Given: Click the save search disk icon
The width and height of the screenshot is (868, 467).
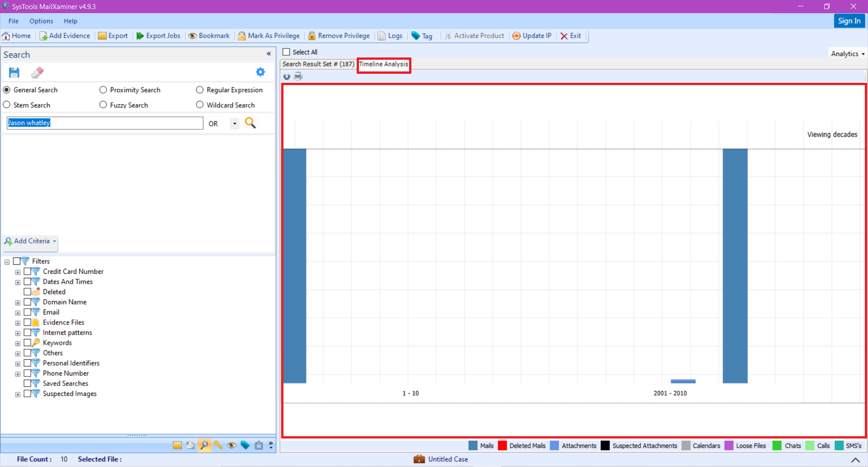Looking at the screenshot, I should (x=14, y=72).
